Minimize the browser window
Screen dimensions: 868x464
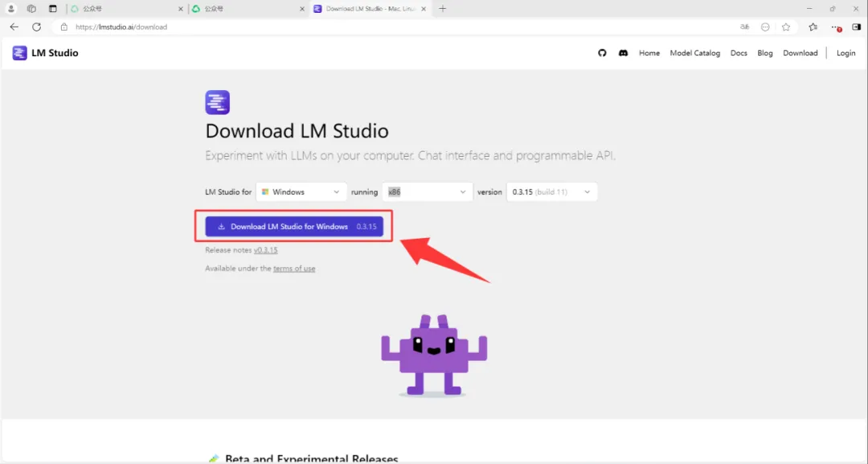pyautogui.click(x=809, y=9)
